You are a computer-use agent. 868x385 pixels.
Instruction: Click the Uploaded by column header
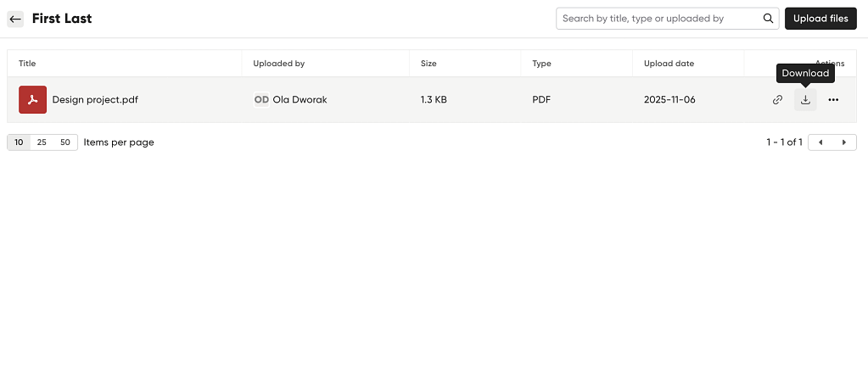click(x=279, y=64)
